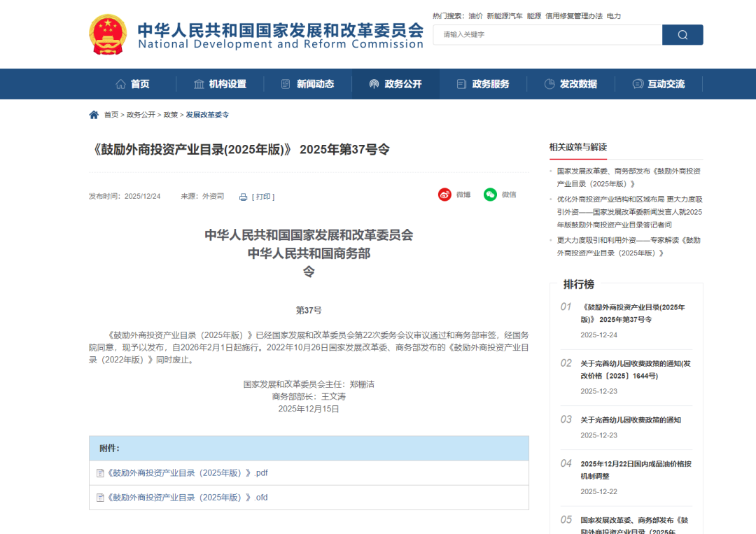Viewport: 756px width, 534px height.
Task: Click the document icon beside the PDF attachment
Action: tap(100, 472)
